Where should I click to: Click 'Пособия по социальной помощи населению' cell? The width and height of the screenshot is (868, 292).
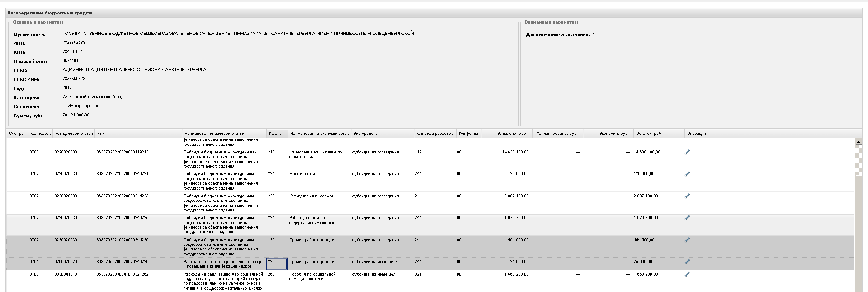pyautogui.click(x=312, y=277)
